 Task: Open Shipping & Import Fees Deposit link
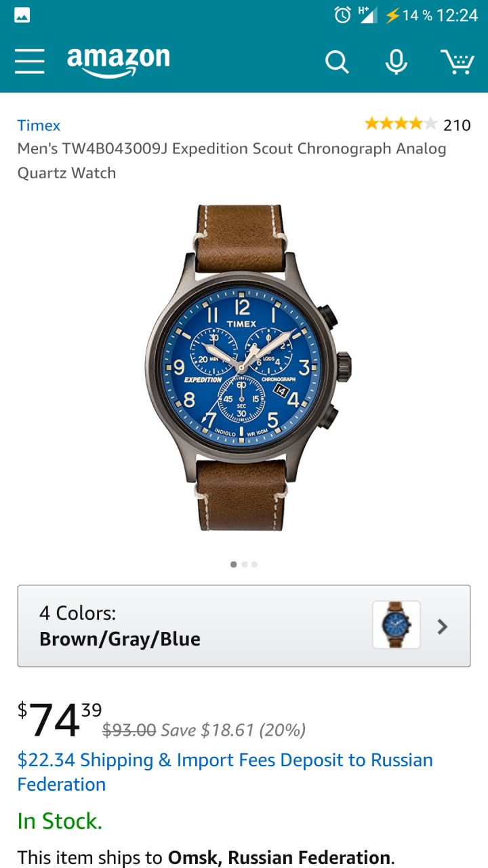[x=225, y=772]
